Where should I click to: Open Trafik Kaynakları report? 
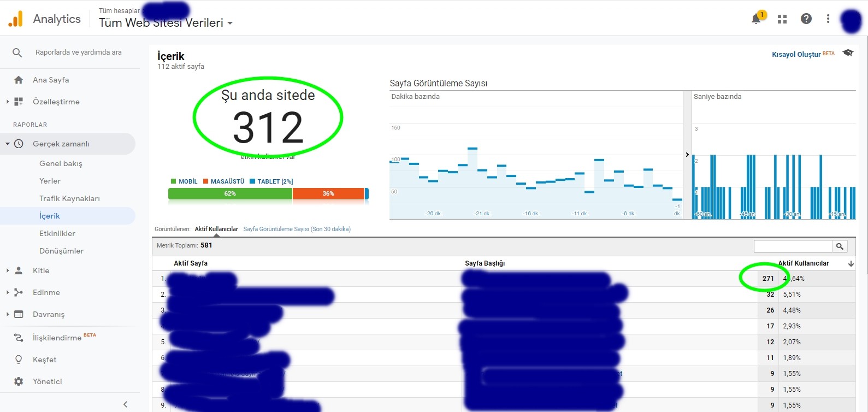pos(69,198)
